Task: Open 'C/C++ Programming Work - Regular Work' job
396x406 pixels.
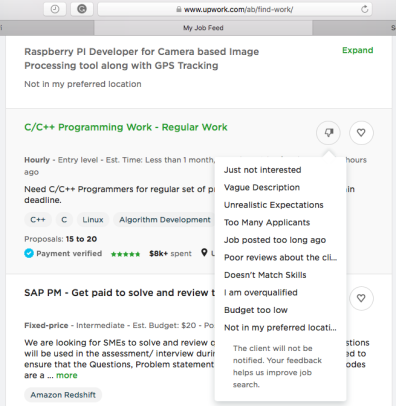Action: tap(126, 127)
